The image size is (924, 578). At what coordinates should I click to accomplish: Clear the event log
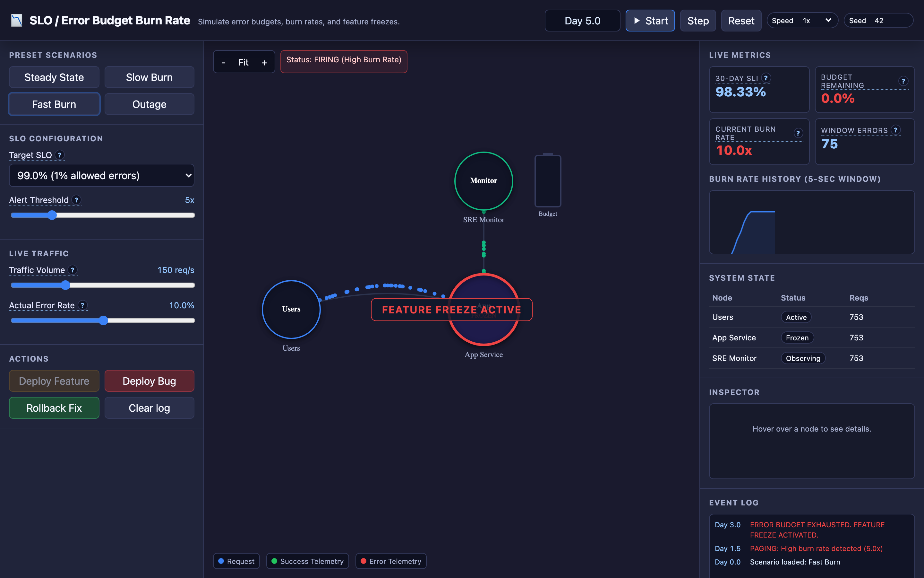(149, 408)
